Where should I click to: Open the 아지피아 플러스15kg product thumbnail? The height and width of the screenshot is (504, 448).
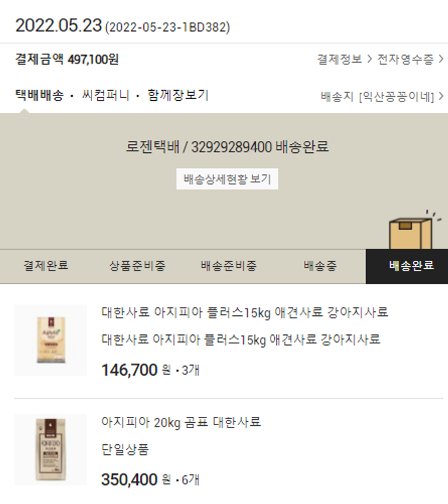[x=51, y=340]
